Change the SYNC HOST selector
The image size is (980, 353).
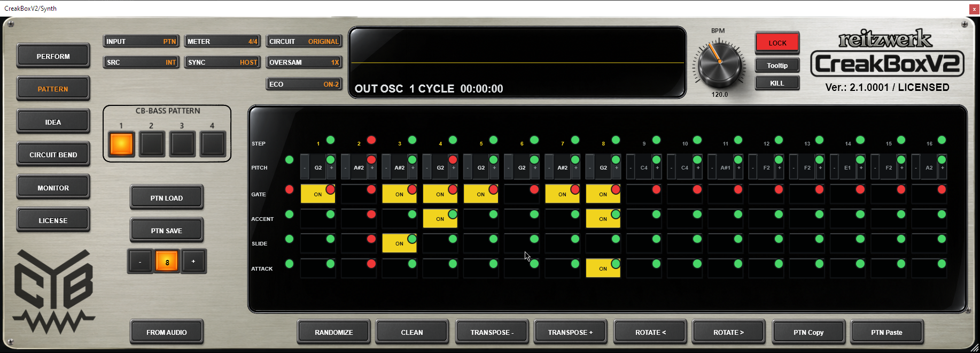point(222,62)
